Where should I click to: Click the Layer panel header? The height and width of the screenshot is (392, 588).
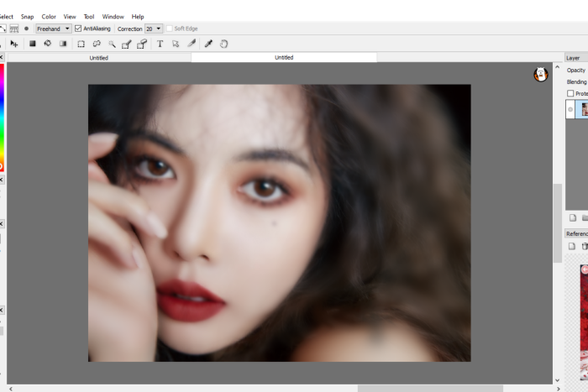(576, 58)
